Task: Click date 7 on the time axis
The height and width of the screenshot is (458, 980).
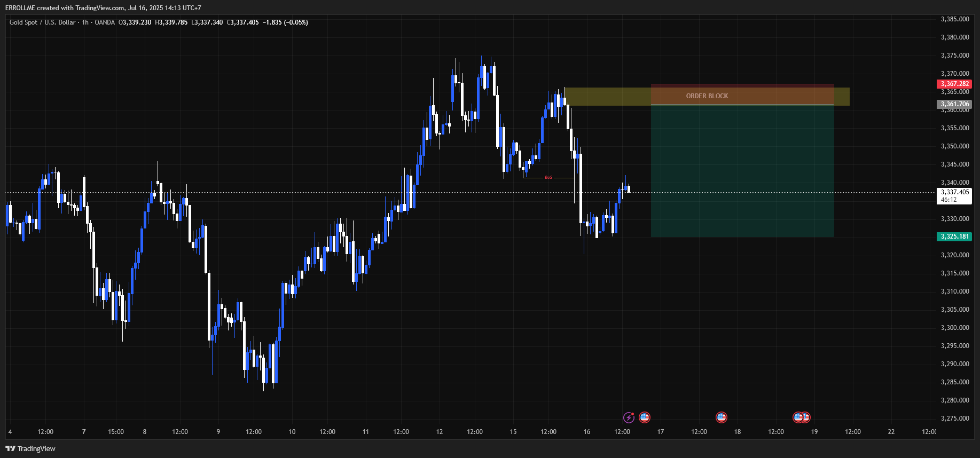Action: [x=84, y=432]
